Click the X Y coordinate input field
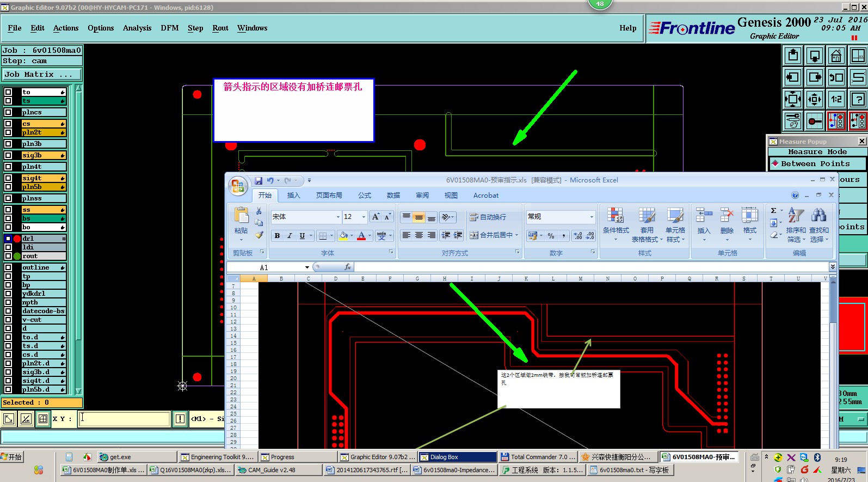Image resolution: width=868 pixels, height=482 pixels. tap(124, 419)
